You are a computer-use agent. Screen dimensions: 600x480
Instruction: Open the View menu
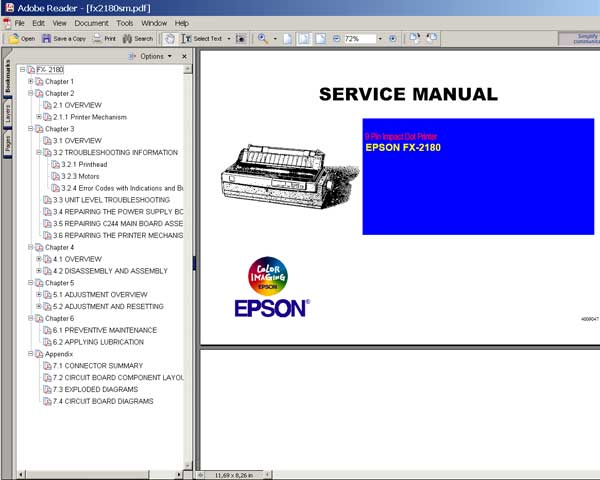(x=59, y=23)
